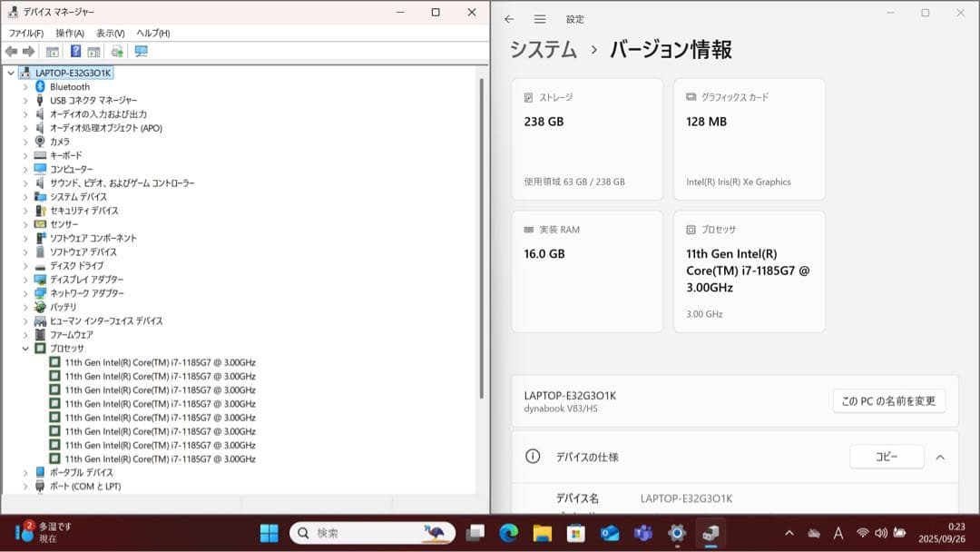Expand the ファームウェア tree node
This screenshot has height=552, width=980.
click(x=25, y=334)
